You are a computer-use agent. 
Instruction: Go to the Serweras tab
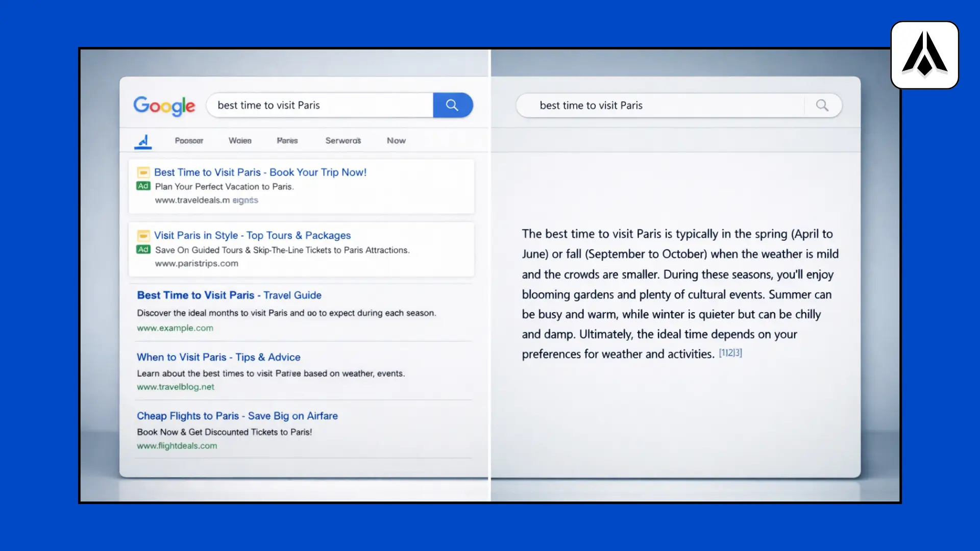tap(343, 141)
